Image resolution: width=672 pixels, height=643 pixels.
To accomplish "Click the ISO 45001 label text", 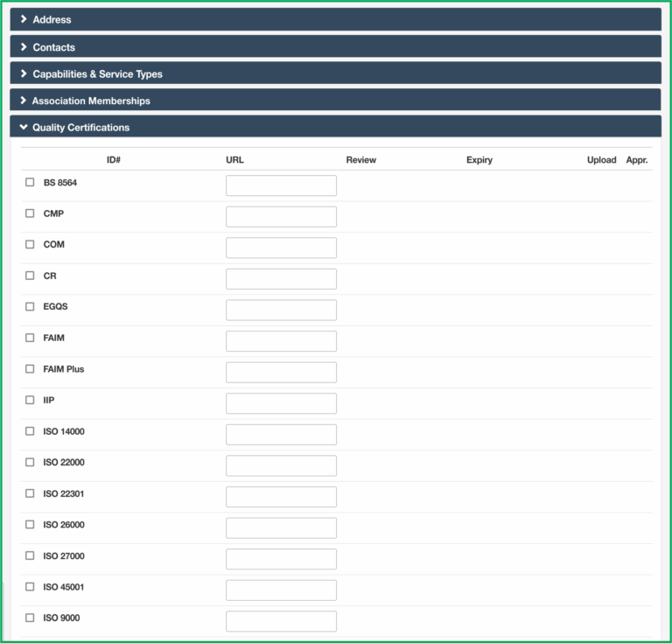I will point(63,587).
